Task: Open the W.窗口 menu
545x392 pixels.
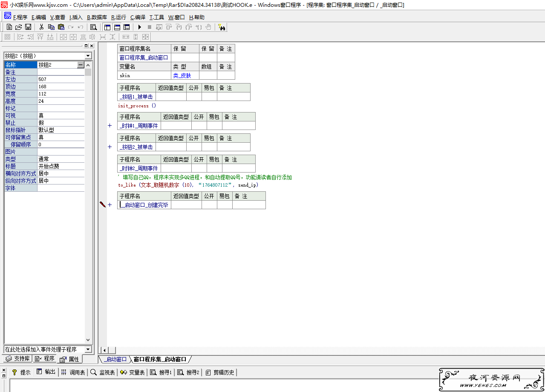Action: (x=176, y=17)
